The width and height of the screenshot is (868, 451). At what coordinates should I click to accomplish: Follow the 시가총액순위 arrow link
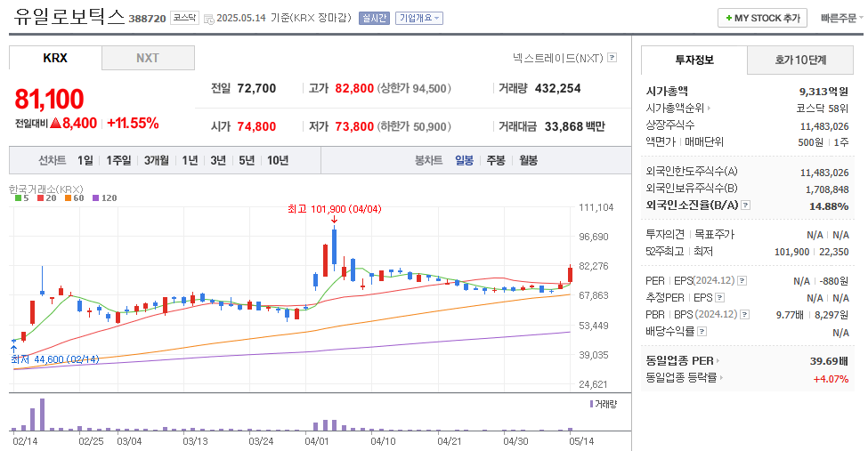tap(709, 109)
